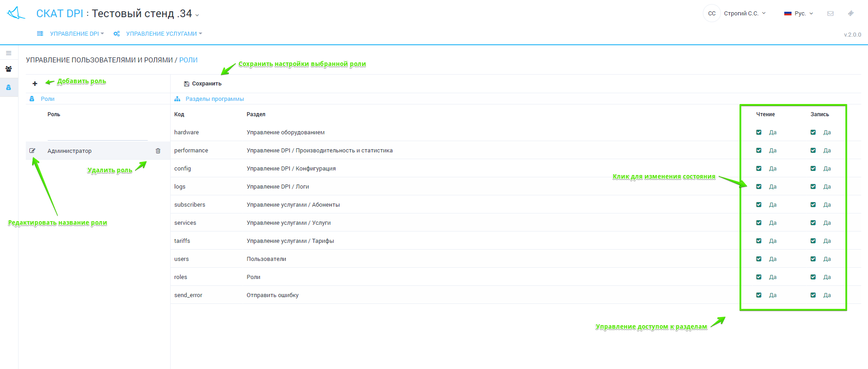
Task: Open the mail envelope icon in header
Action: [x=830, y=14]
